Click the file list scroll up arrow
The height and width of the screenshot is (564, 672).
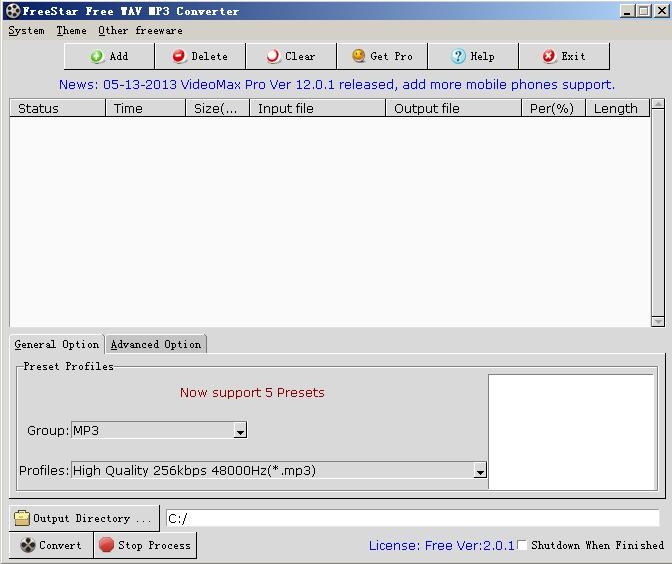click(x=658, y=104)
